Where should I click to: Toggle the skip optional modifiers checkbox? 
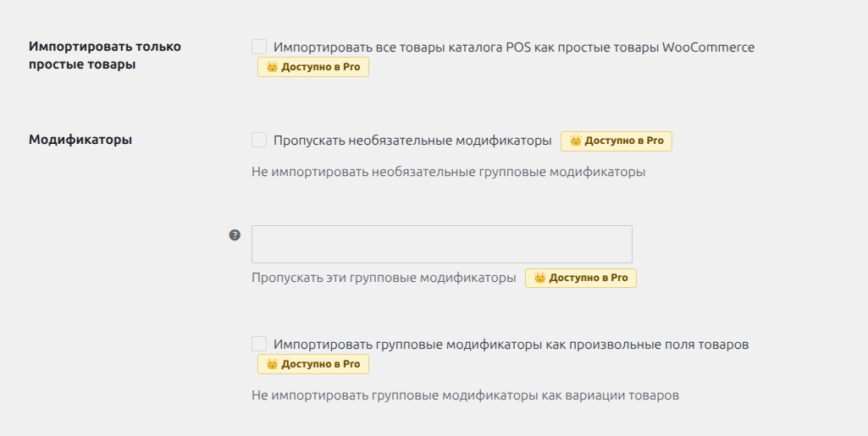[x=259, y=140]
